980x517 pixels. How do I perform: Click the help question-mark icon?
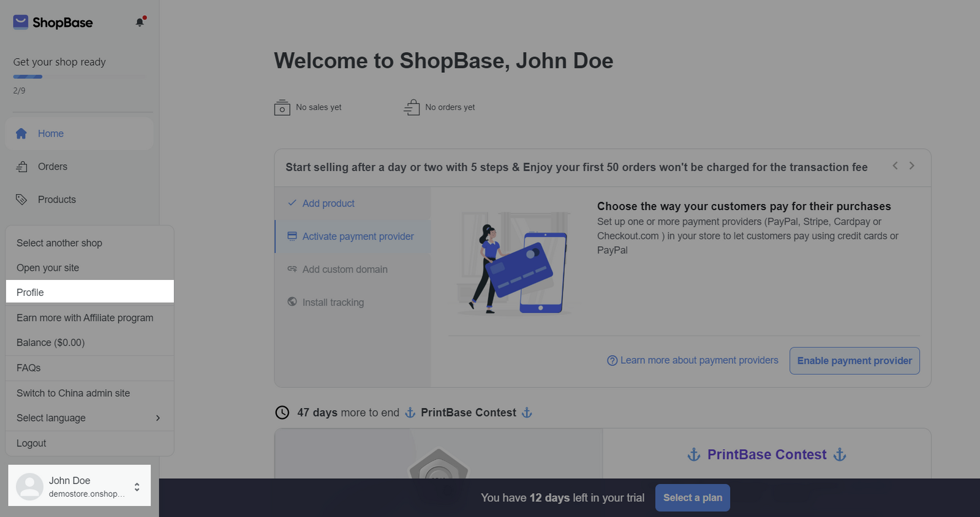tap(612, 361)
